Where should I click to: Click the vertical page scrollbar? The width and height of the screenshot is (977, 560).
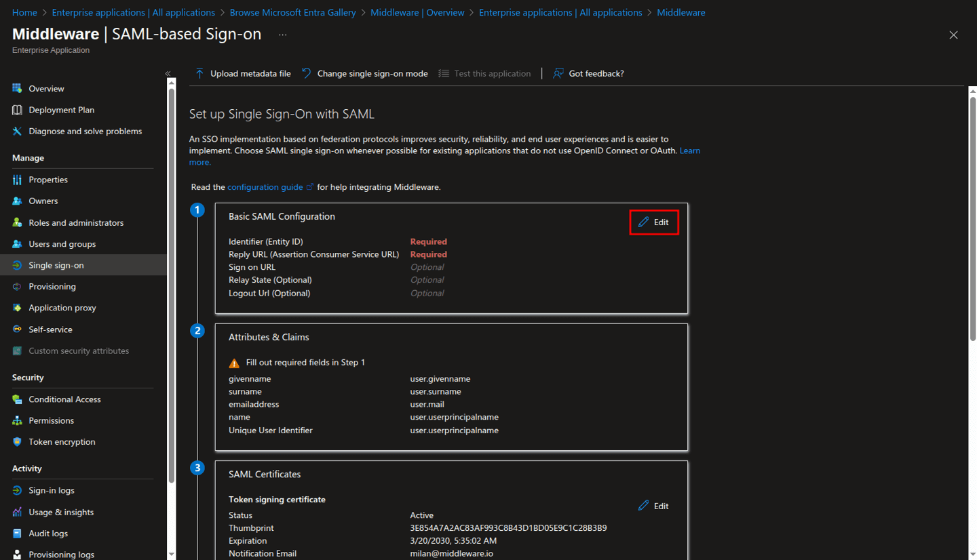click(x=972, y=203)
